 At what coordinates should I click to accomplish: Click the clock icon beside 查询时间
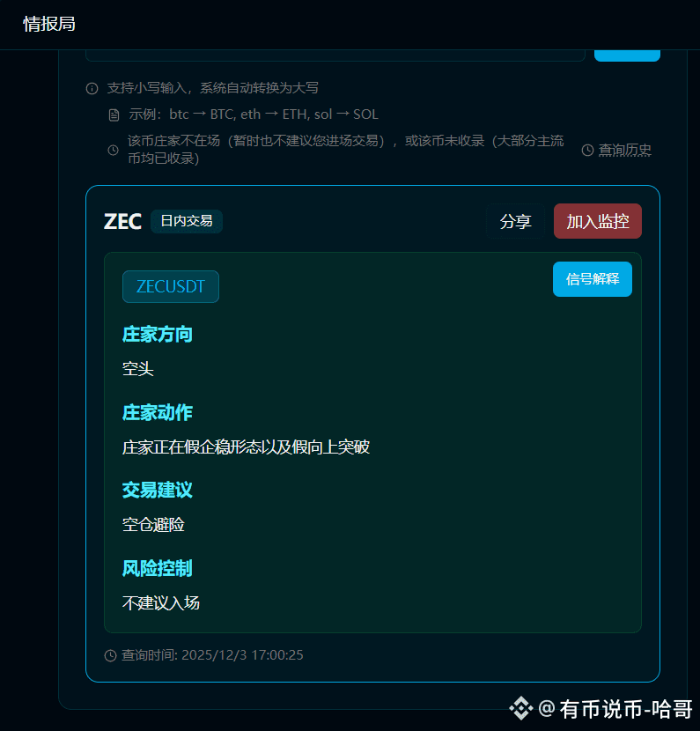tap(110, 655)
